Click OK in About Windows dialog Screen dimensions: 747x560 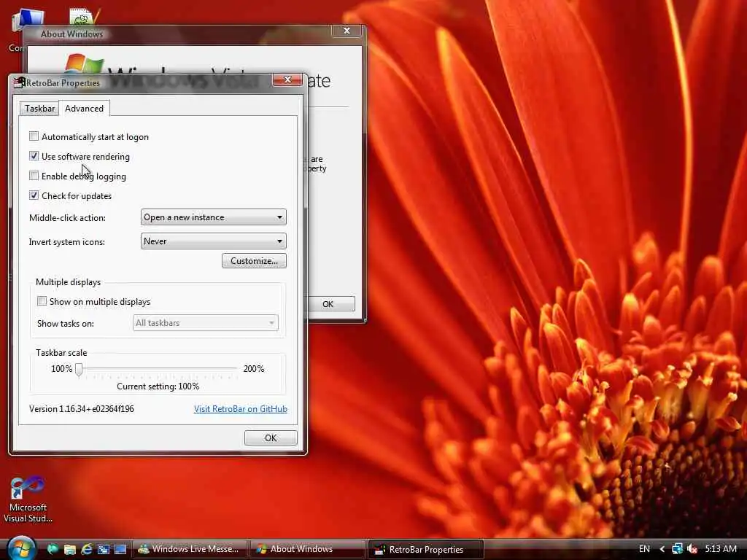tap(331, 304)
